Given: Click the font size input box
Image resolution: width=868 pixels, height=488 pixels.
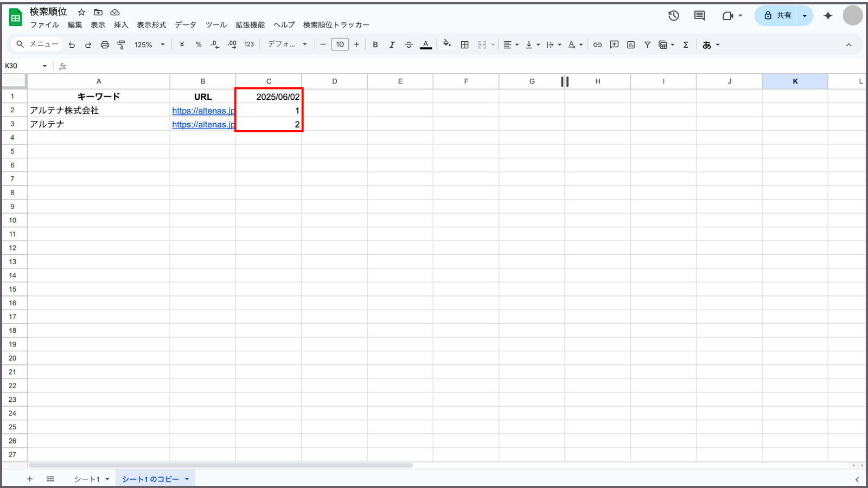Looking at the screenshot, I should click(x=340, y=44).
